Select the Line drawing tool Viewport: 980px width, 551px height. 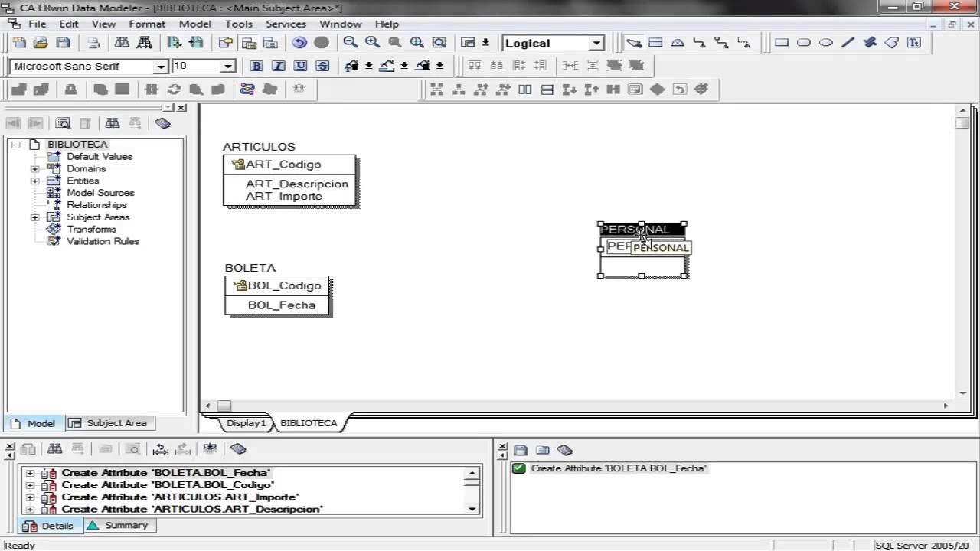click(x=848, y=43)
